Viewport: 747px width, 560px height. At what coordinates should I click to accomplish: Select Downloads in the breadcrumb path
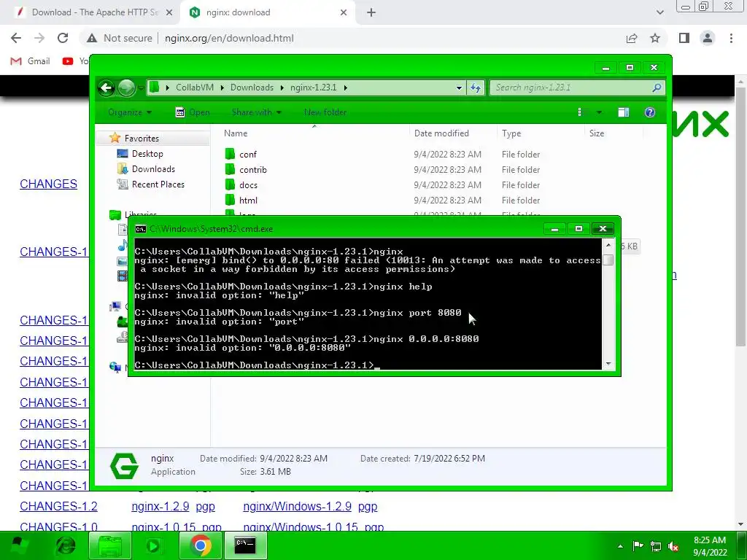click(252, 87)
